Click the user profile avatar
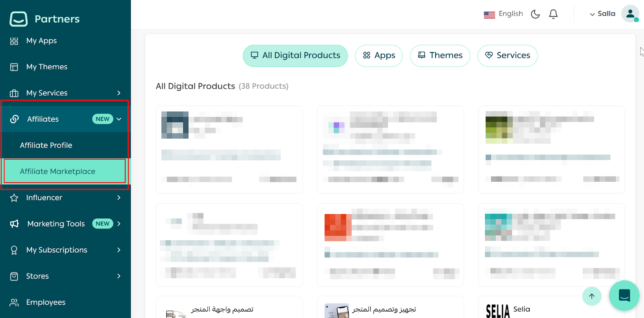 click(x=630, y=14)
